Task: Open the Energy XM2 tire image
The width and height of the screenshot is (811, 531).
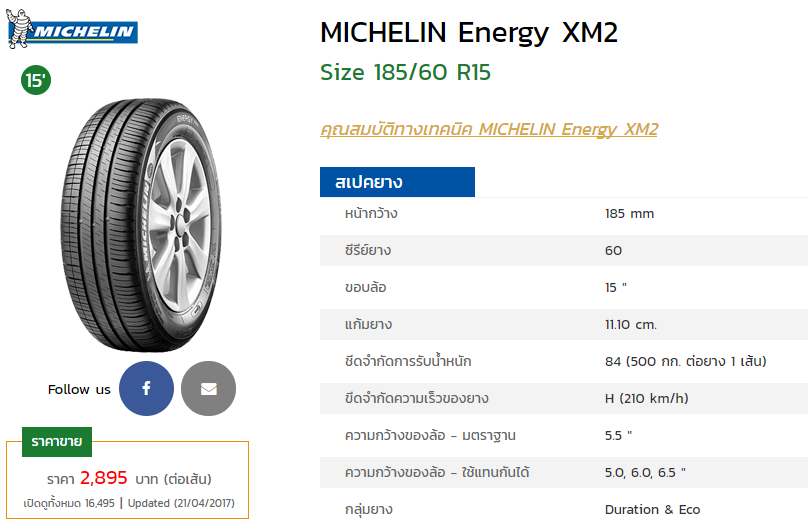Action: tap(141, 225)
